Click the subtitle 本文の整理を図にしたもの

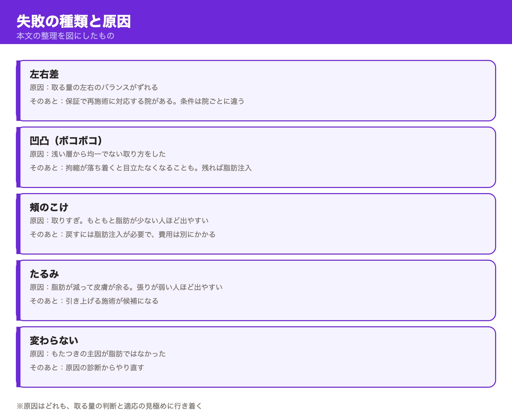tap(66, 36)
